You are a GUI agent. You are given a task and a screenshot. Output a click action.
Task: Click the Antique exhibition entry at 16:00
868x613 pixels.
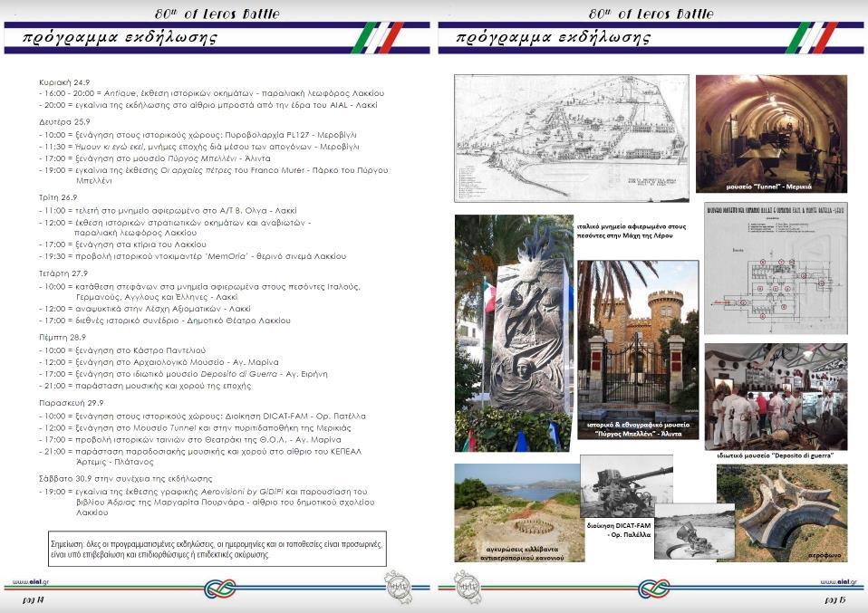point(211,93)
